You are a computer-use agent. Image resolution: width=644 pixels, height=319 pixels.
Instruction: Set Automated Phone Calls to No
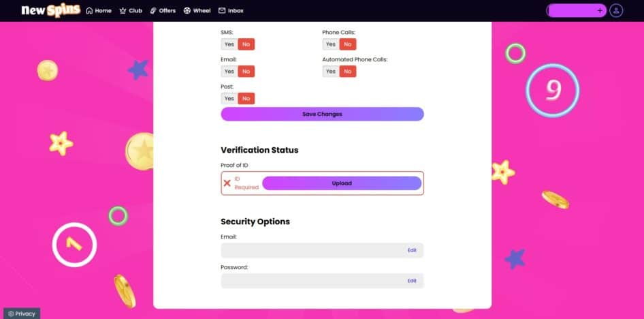point(347,72)
